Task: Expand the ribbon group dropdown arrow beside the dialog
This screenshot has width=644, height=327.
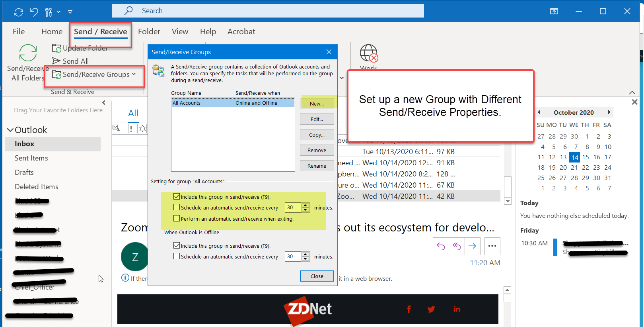Action: tap(342, 78)
